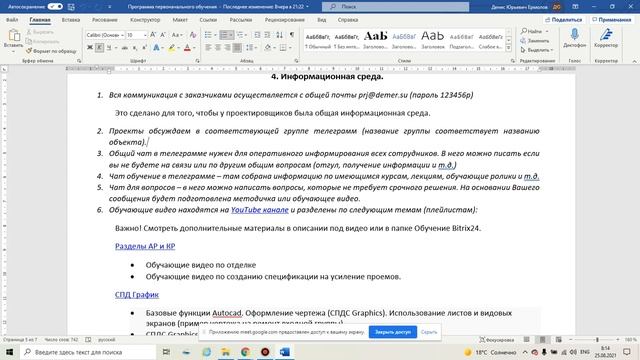The height and width of the screenshot is (360, 640).
Task: Open the 'СПД График' link
Action: pyautogui.click(x=137, y=294)
